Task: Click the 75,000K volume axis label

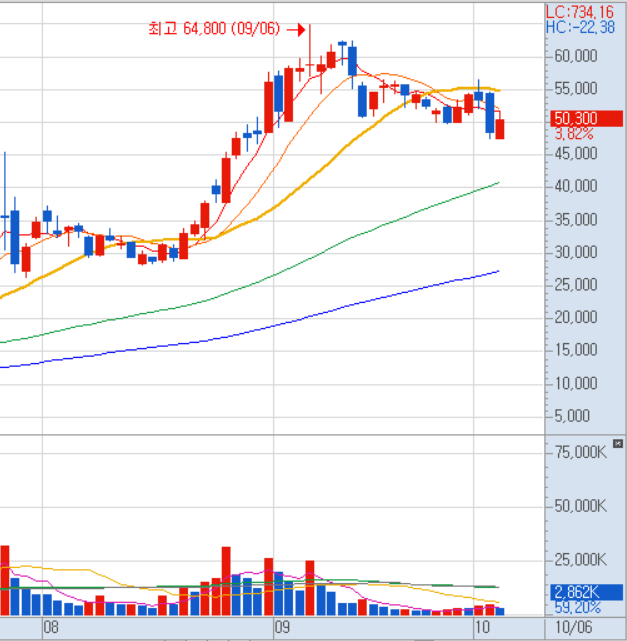Action: tap(580, 453)
